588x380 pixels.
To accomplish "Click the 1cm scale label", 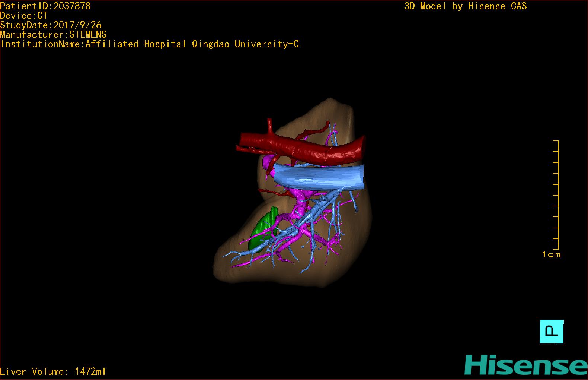I will coord(551,254).
